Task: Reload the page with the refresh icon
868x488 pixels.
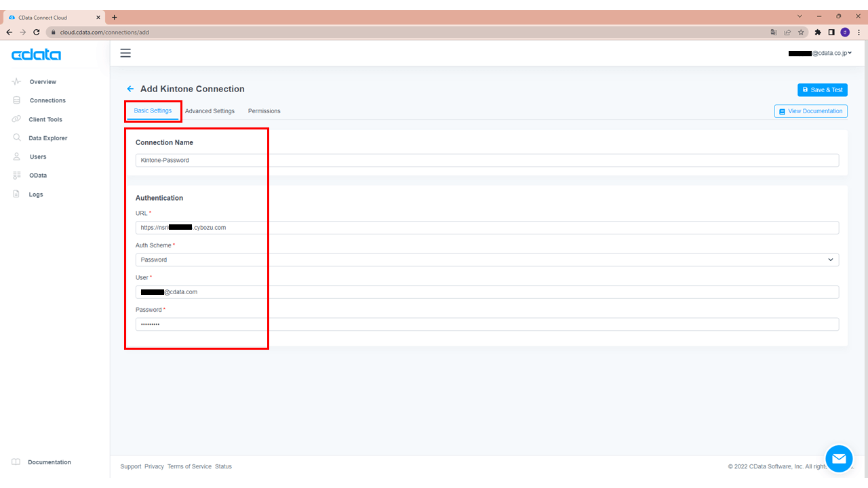Action: click(36, 32)
